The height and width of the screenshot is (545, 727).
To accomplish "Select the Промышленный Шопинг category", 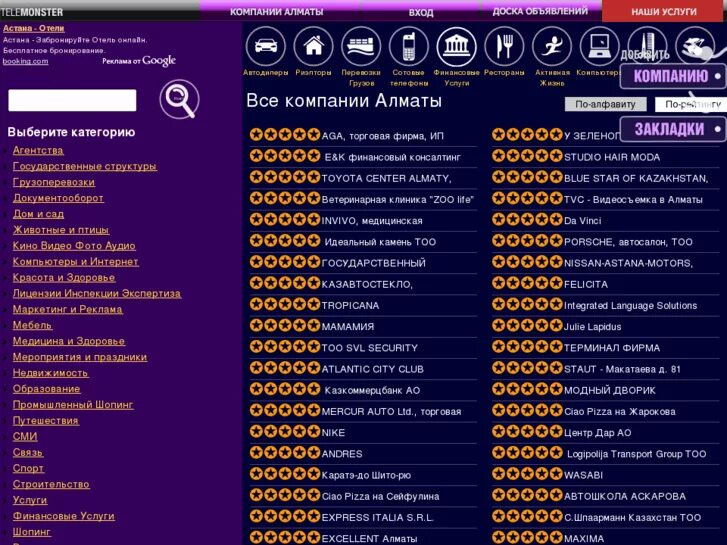I will [x=73, y=404].
